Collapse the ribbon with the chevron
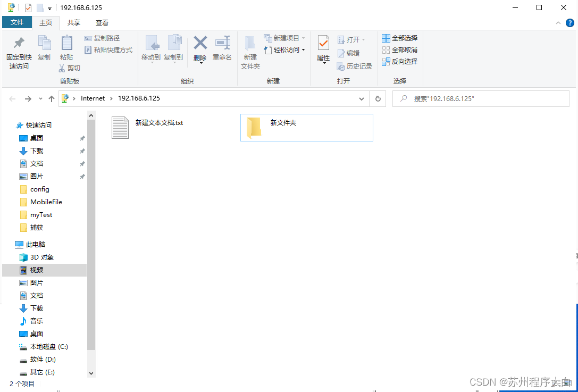The image size is (578, 392). point(558,23)
